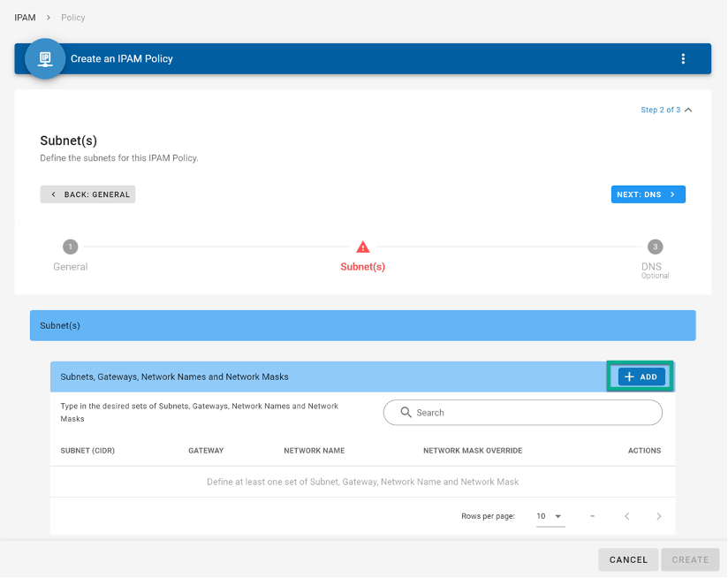The height and width of the screenshot is (578, 728).
Task: Click in the Search subnets field
Action: click(523, 412)
